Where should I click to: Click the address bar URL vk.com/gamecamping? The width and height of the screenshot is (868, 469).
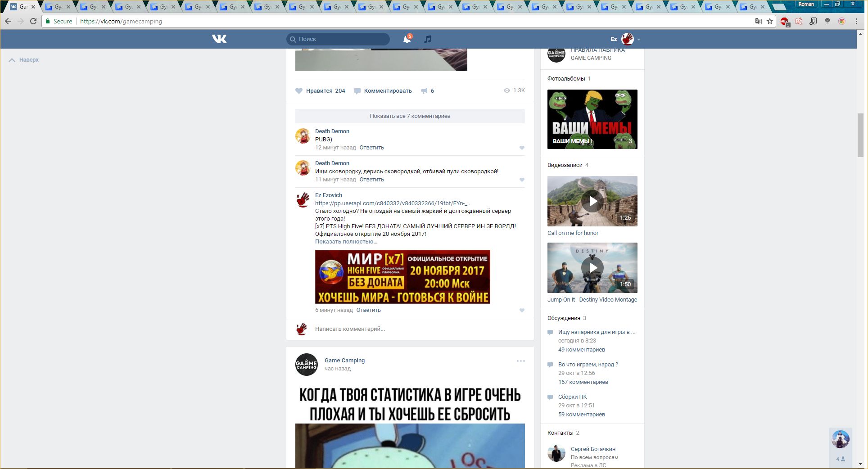click(x=121, y=21)
